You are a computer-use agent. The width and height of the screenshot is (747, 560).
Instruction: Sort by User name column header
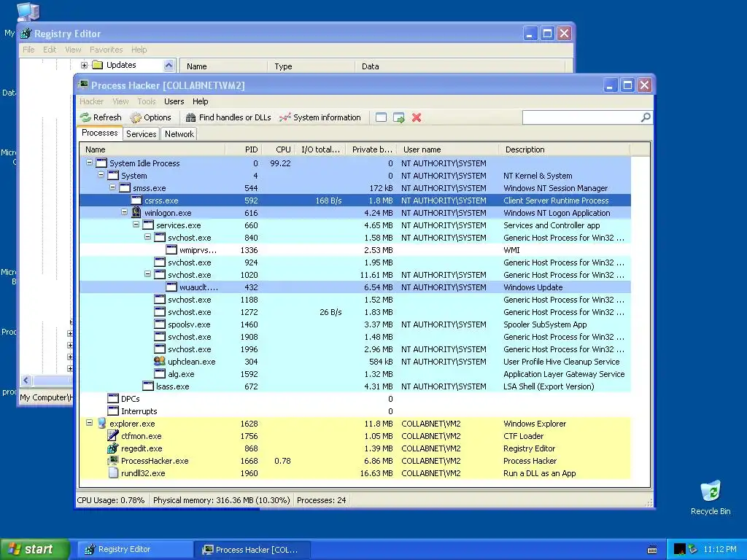pyautogui.click(x=449, y=149)
